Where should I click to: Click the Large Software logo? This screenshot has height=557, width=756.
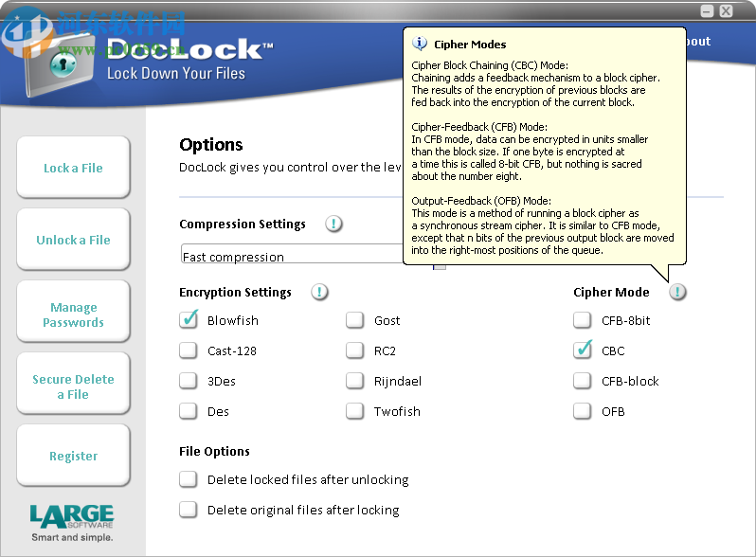click(x=72, y=516)
